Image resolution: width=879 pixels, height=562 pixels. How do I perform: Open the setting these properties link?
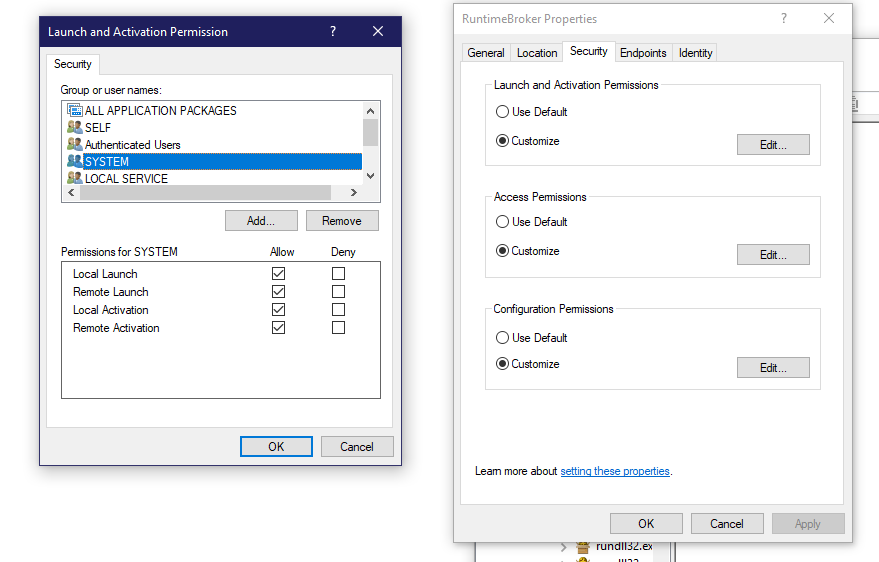click(615, 471)
